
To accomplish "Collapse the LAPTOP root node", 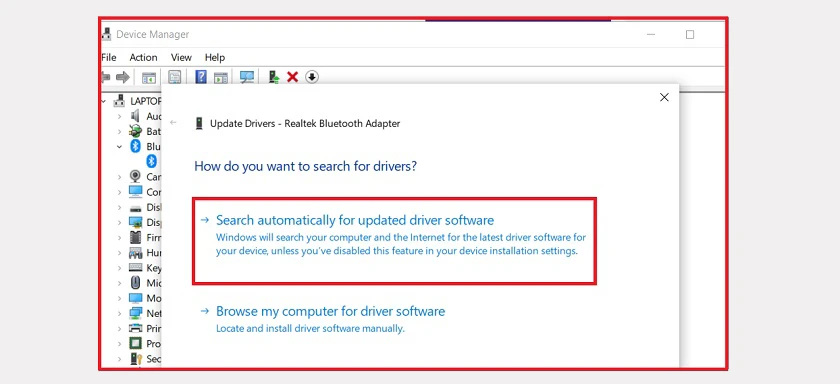I will 104,101.
